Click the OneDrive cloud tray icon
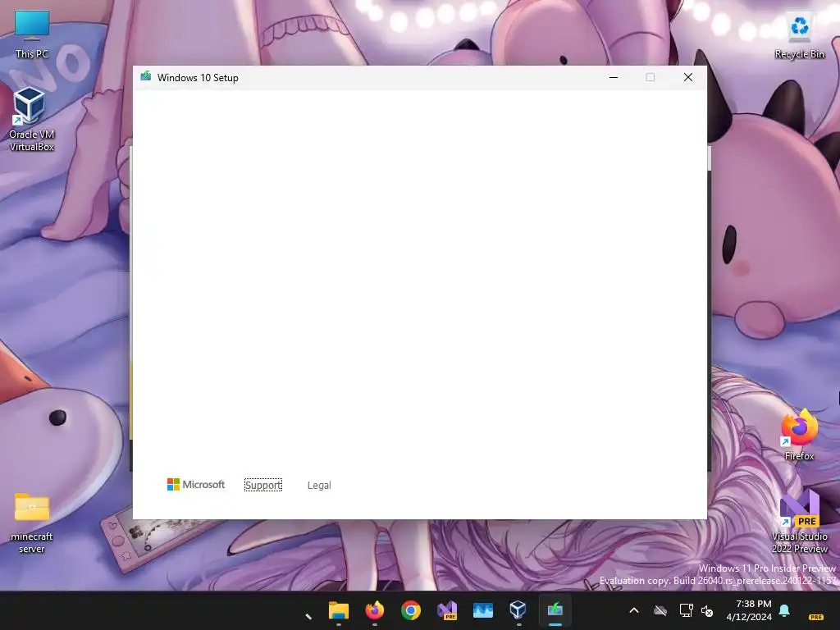This screenshot has width=840, height=630. pos(660,610)
